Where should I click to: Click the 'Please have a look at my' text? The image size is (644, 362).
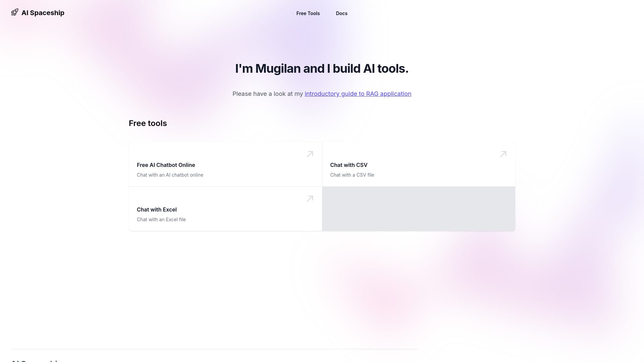(268, 94)
